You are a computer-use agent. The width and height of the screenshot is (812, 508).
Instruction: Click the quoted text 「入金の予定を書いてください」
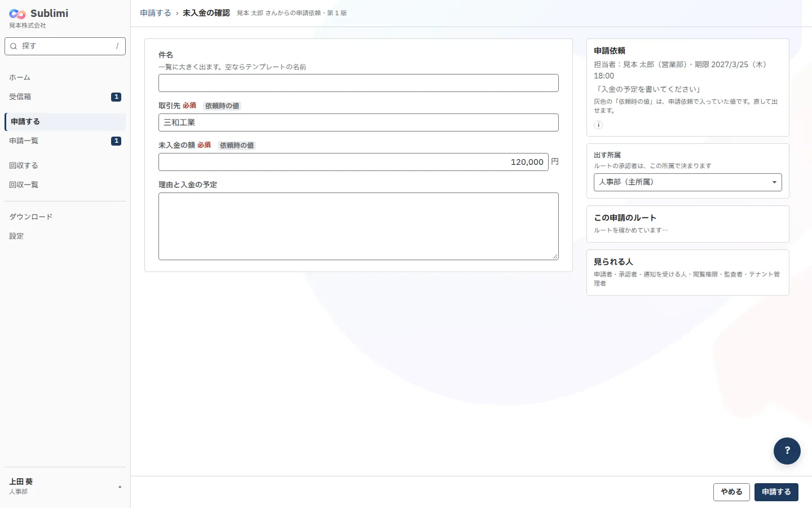coord(648,89)
